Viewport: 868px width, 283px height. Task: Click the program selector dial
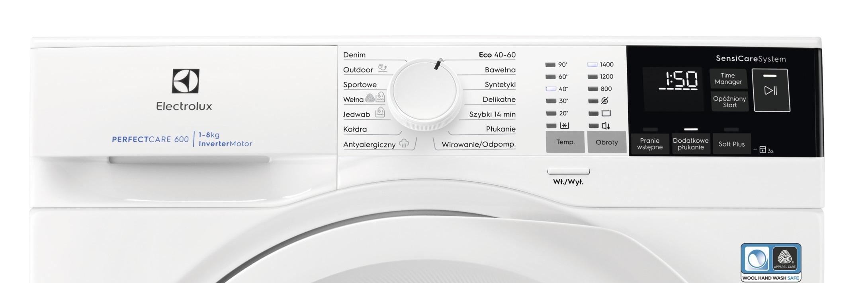pos(424,94)
